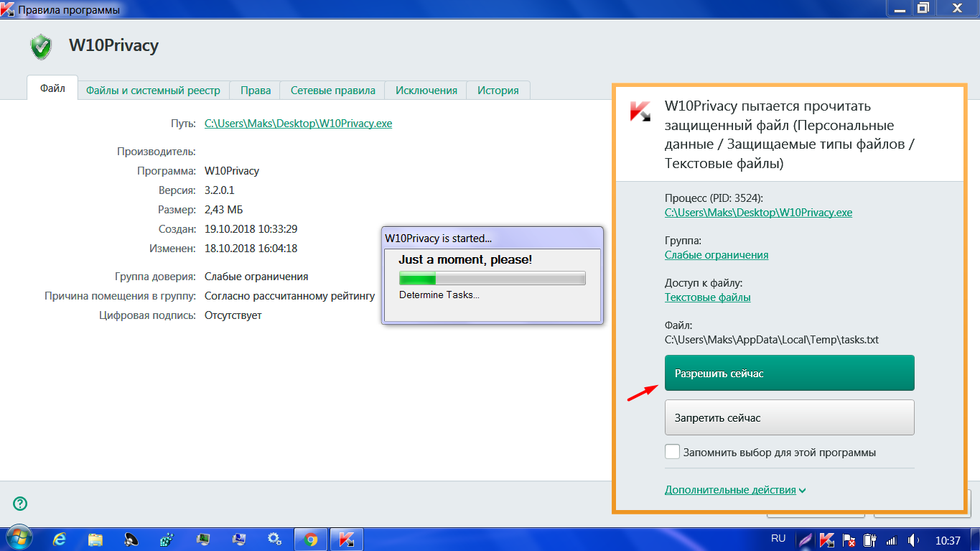Open the pinned gears app on the taskbar
Image resolution: width=980 pixels, height=551 pixels.
(x=274, y=539)
